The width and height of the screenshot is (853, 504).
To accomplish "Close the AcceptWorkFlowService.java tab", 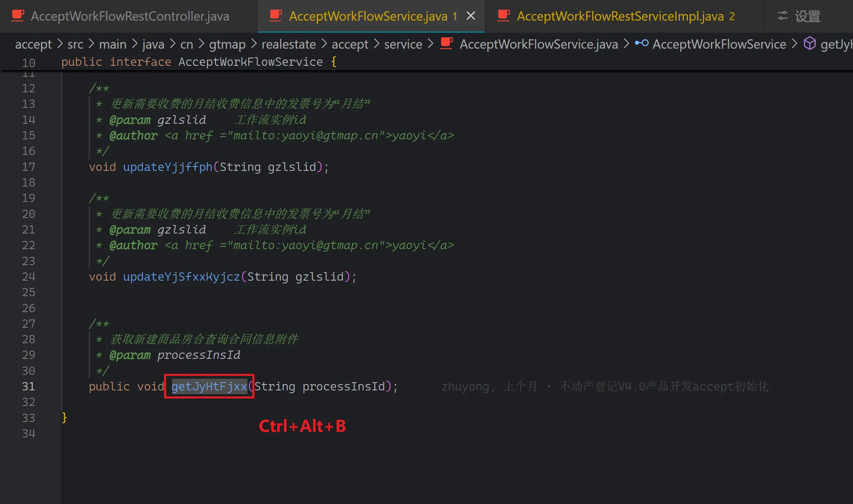I will click(471, 16).
